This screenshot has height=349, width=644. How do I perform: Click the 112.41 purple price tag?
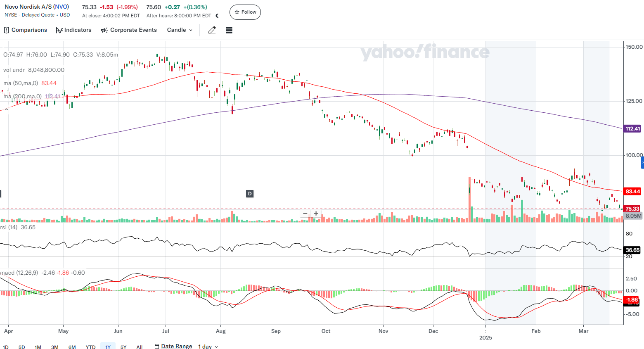click(632, 128)
